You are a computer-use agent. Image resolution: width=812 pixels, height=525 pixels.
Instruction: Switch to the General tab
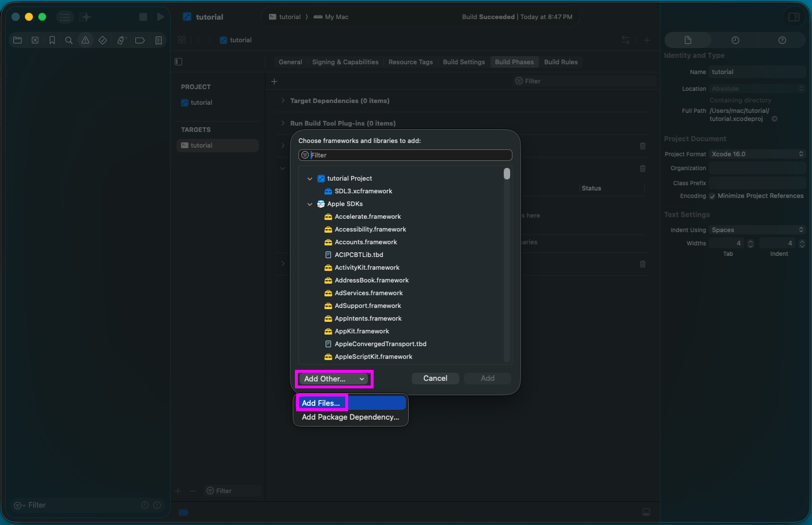(x=290, y=62)
